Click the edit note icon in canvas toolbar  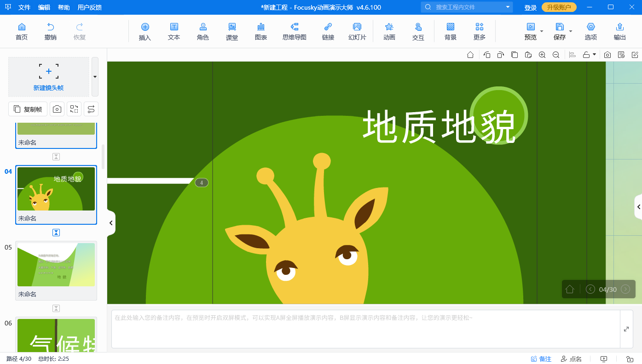(635, 55)
